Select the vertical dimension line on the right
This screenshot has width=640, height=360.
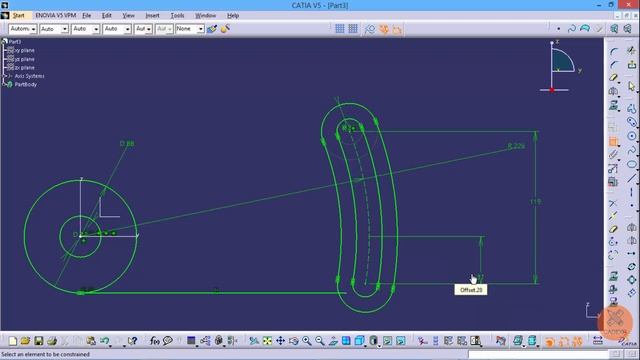(x=536, y=207)
